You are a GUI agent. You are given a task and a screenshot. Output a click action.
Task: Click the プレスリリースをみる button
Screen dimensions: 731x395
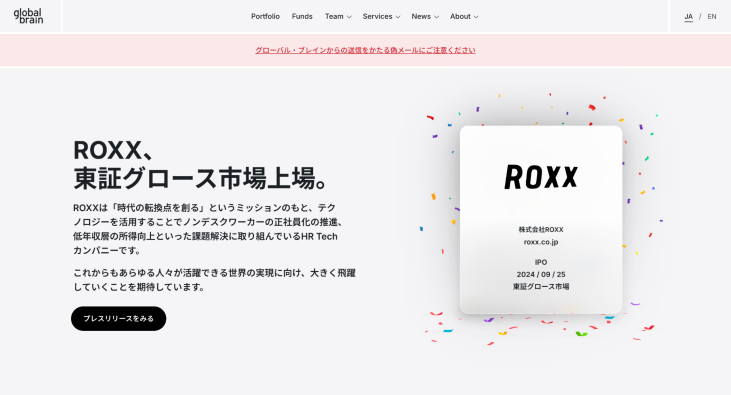tap(118, 319)
